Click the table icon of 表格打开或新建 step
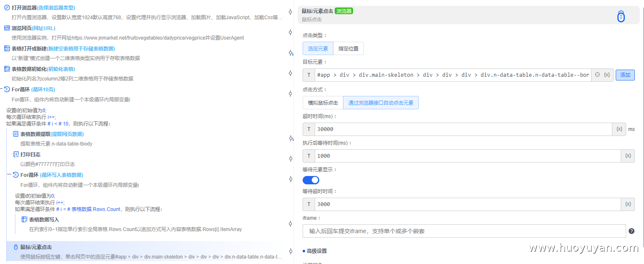 7,48
